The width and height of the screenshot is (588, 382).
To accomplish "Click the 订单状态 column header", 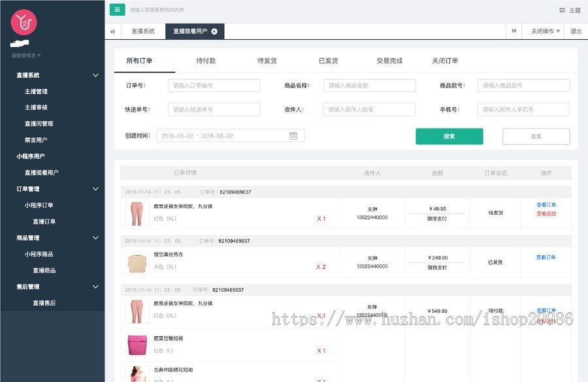I will (495, 173).
